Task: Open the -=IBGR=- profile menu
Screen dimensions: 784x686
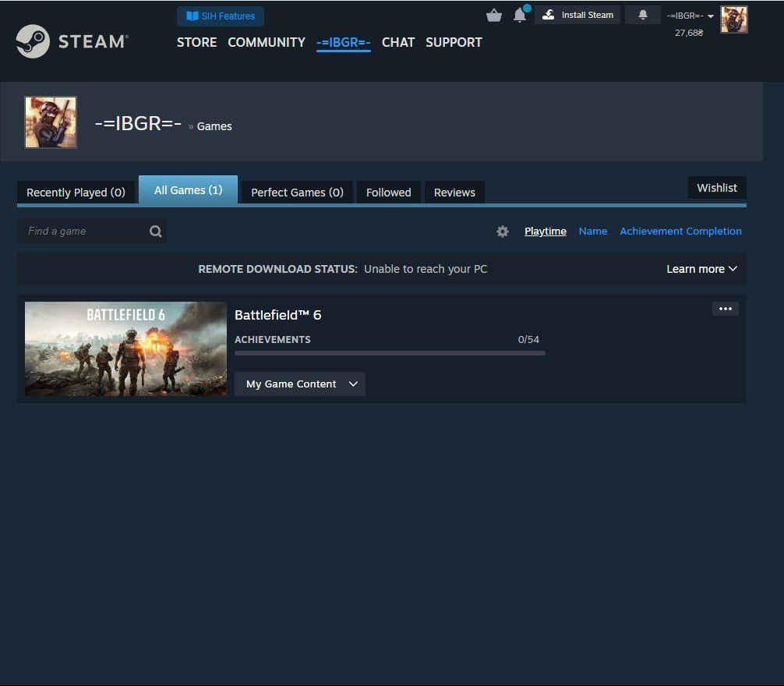Action: pyautogui.click(x=343, y=43)
